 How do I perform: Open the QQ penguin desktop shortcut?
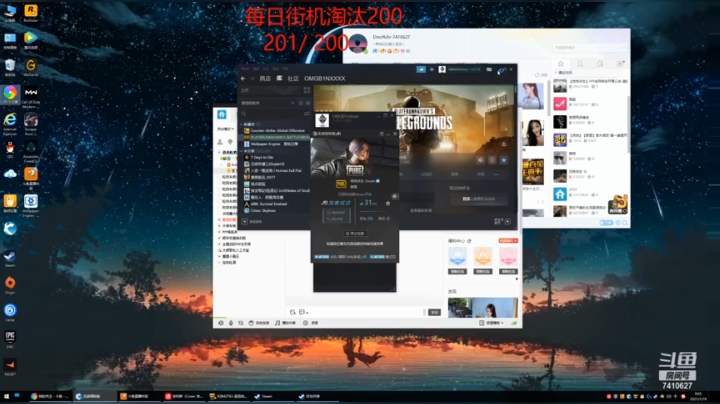point(10,150)
